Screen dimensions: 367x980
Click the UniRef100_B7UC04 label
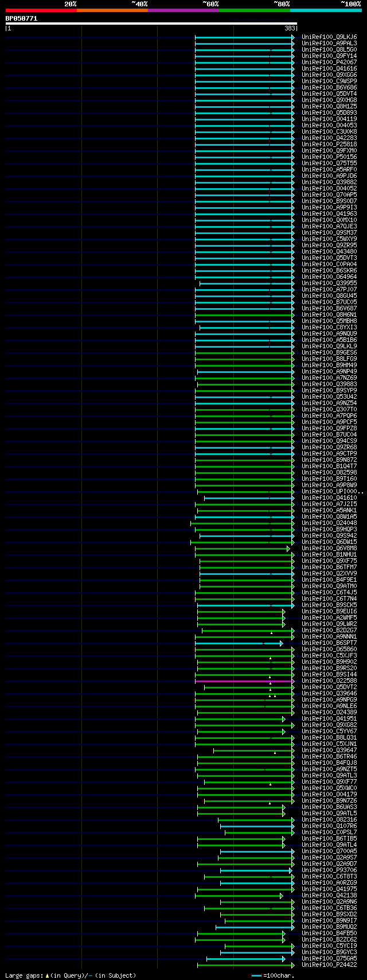click(x=329, y=435)
